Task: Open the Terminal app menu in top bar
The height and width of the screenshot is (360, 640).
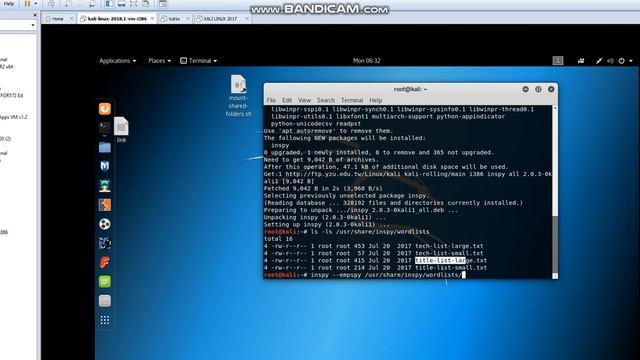Action: (x=199, y=61)
